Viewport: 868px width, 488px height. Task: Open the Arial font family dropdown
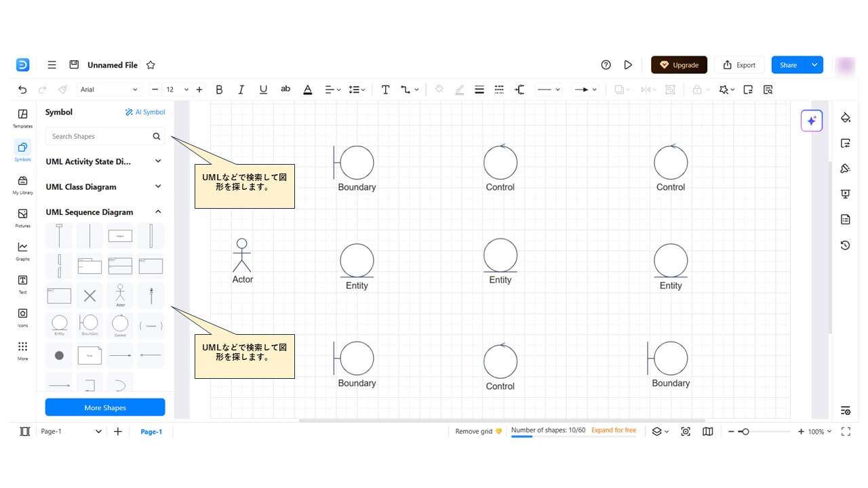tap(108, 89)
